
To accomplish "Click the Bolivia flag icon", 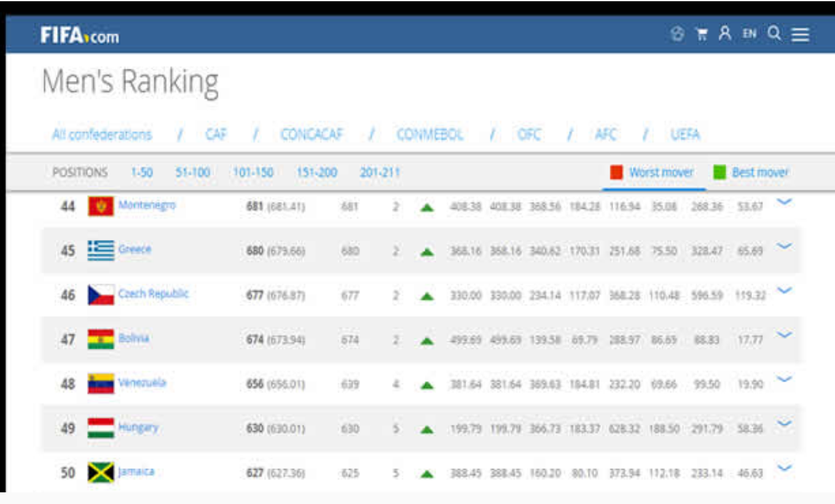I will pos(101,339).
